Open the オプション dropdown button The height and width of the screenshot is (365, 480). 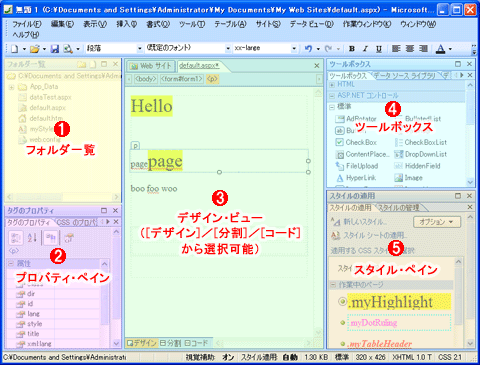(437, 222)
